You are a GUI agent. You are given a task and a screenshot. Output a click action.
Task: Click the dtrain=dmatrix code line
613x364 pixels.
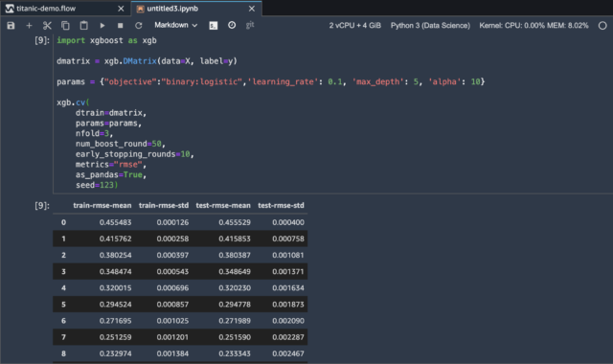pyautogui.click(x=111, y=113)
